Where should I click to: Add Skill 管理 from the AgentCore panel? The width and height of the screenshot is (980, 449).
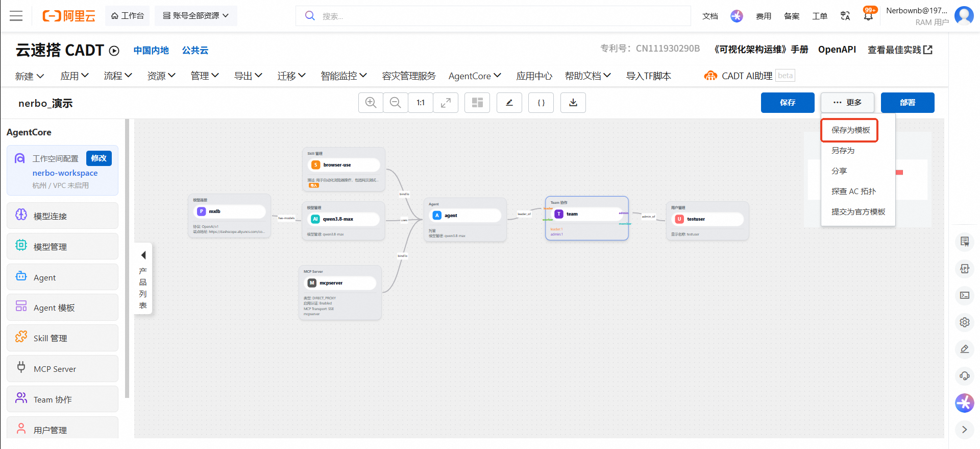coord(62,338)
